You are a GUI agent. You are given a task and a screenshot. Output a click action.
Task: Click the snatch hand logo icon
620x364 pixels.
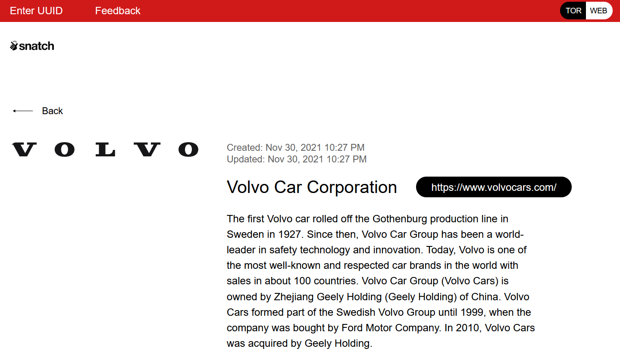[14, 46]
